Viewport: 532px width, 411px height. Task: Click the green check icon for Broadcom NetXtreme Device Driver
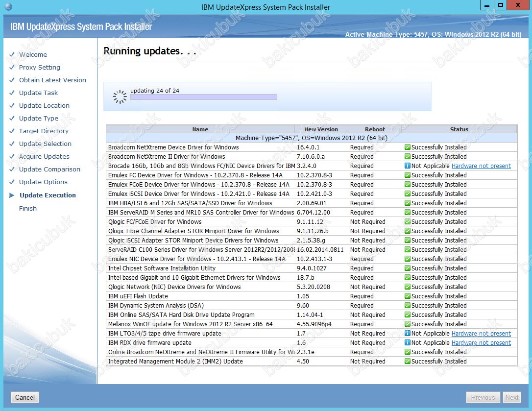click(407, 147)
